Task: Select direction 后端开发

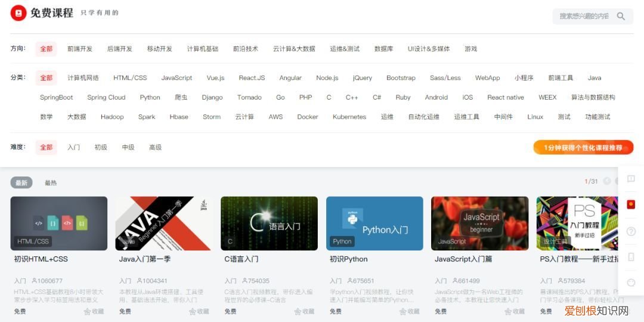Action: pos(120,49)
